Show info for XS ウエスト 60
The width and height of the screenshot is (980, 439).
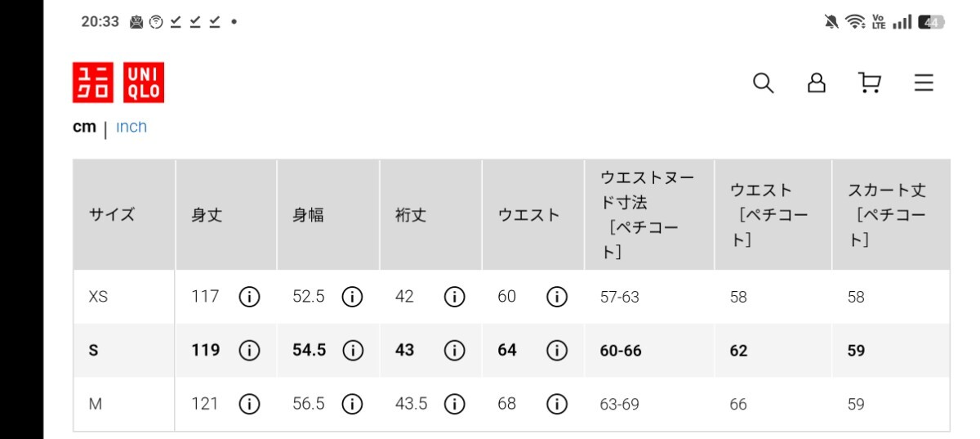pyautogui.click(x=557, y=297)
